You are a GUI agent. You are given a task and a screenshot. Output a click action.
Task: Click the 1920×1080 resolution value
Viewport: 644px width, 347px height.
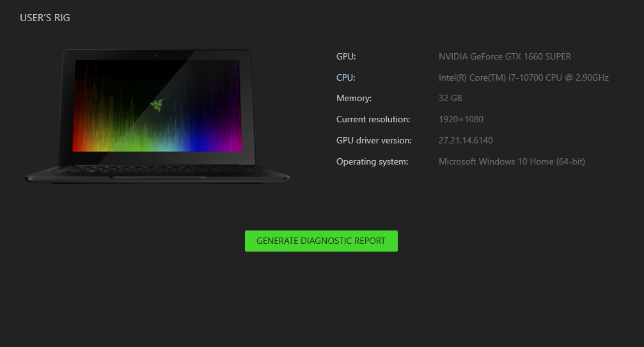(461, 120)
